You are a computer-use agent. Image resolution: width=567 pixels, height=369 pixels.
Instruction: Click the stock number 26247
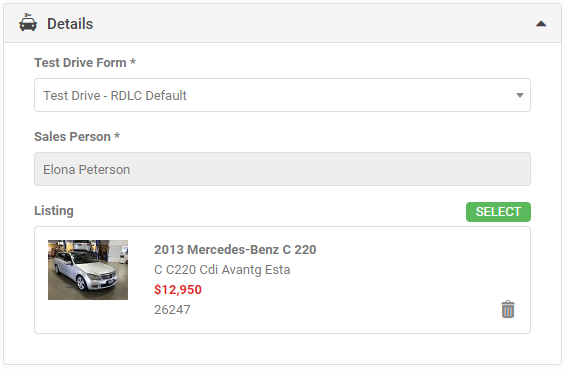click(x=172, y=310)
